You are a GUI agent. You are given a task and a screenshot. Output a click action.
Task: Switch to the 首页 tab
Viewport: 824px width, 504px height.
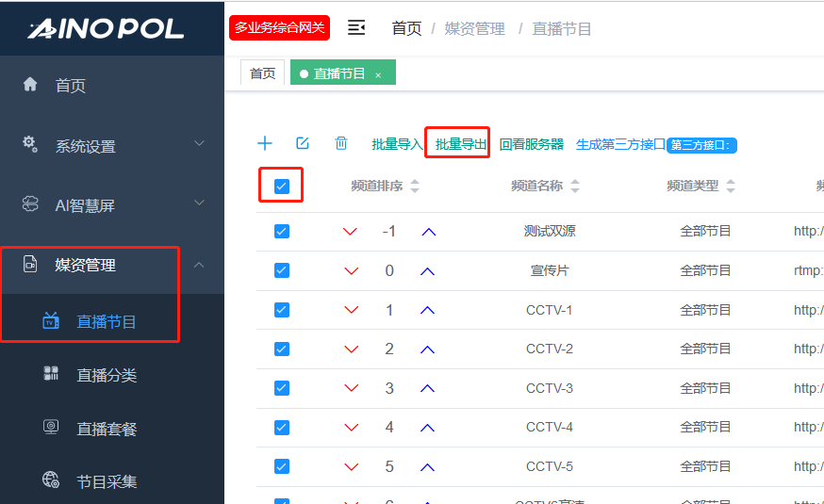(262, 73)
